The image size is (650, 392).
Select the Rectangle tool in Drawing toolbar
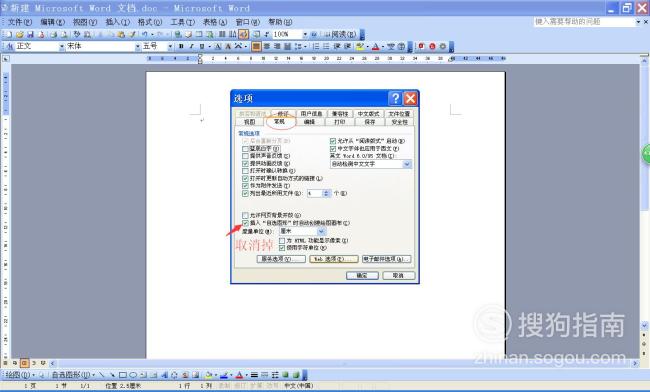123,375
